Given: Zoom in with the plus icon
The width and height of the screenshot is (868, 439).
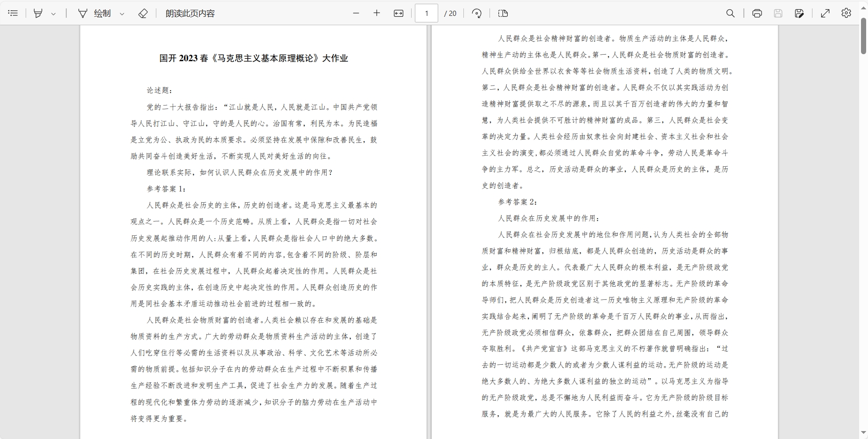Looking at the screenshot, I should [377, 13].
